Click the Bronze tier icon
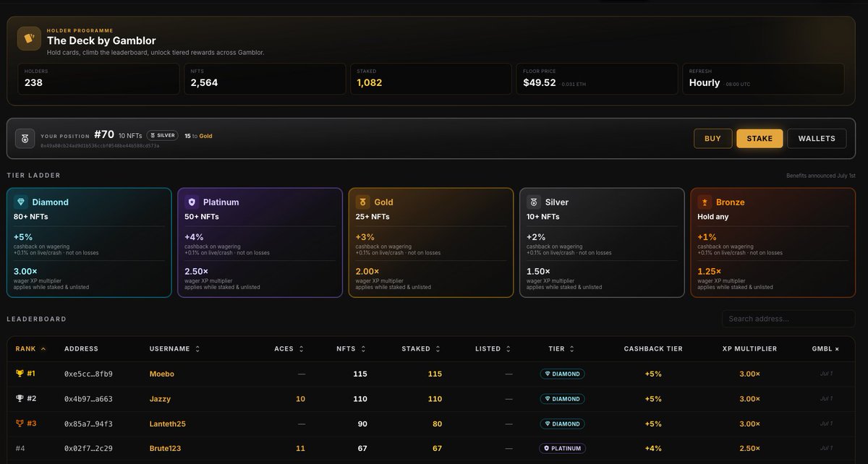 coord(705,202)
